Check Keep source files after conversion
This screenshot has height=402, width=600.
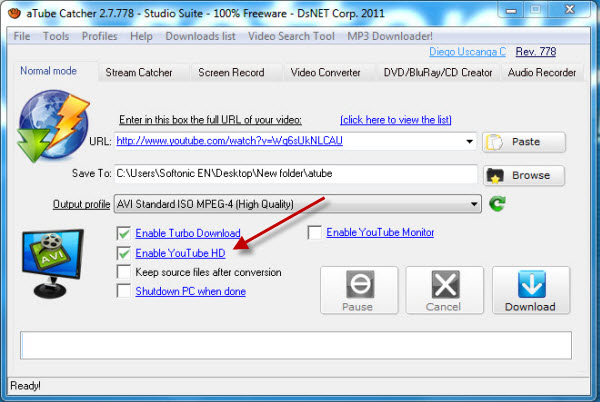(124, 272)
